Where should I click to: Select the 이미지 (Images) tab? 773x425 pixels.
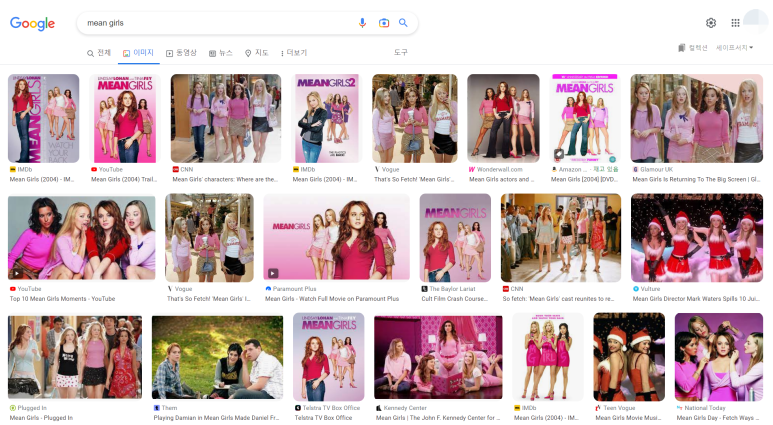pyautogui.click(x=139, y=53)
